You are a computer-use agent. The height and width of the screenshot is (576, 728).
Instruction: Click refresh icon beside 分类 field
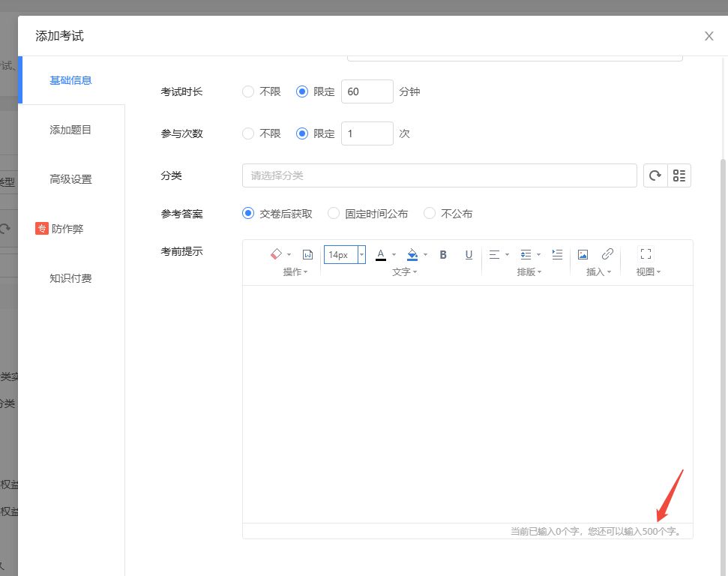655,175
